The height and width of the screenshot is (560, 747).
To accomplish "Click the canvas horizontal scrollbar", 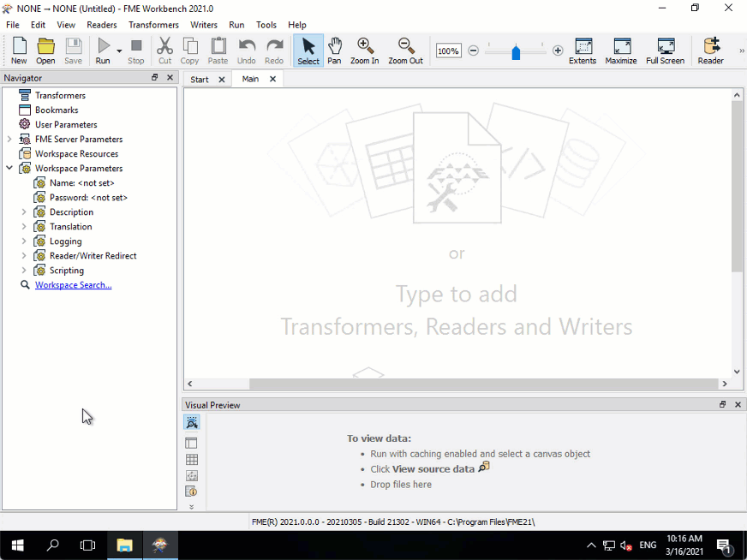I will pyautogui.click(x=483, y=384).
